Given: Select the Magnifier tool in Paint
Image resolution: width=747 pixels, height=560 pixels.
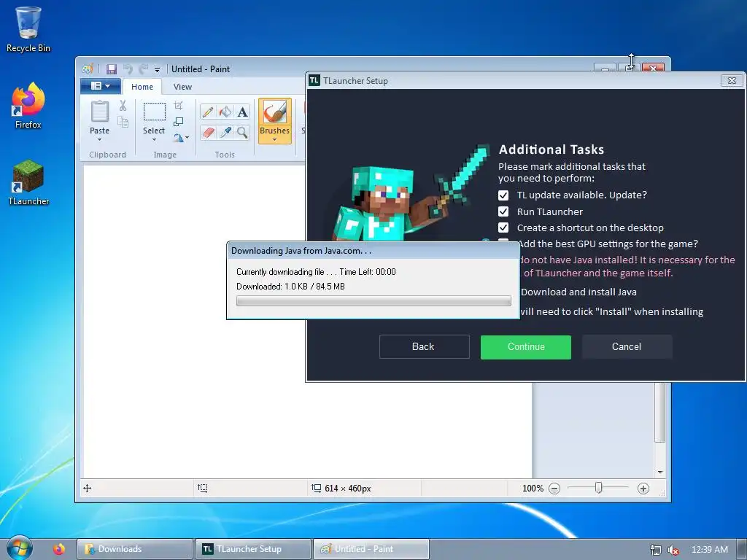Looking at the screenshot, I should click(x=242, y=132).
